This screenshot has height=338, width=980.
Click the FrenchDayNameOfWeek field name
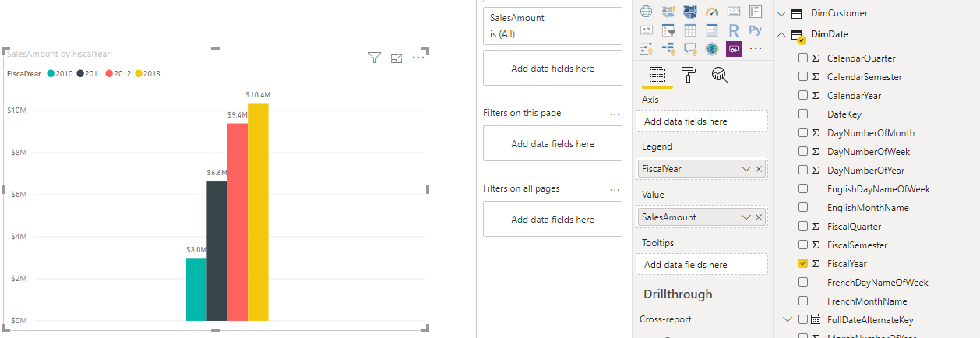877,283
